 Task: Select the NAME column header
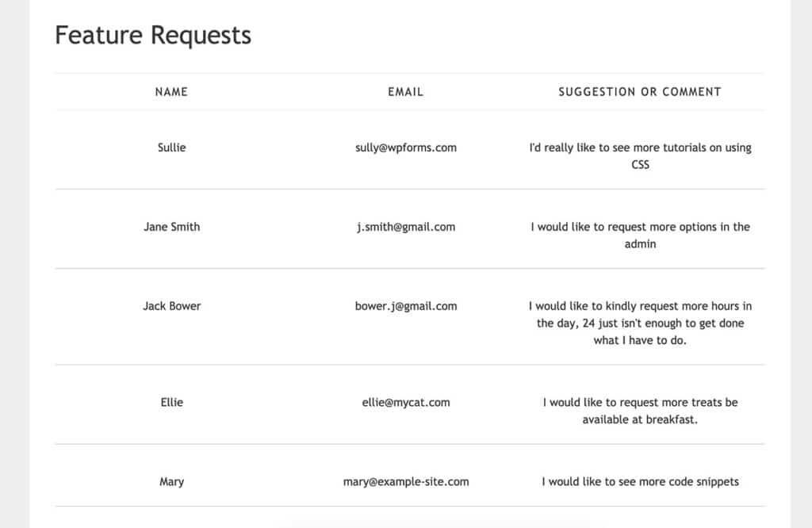point(171,92)
